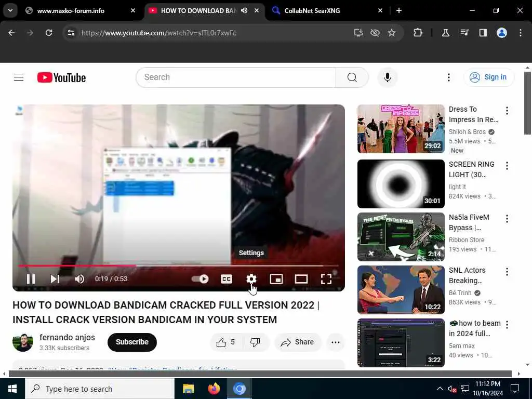Open the Extensions puzzle icon
The height and width of the screenshot is (399, 532).
pyautogui.click(x=418, y=33)
